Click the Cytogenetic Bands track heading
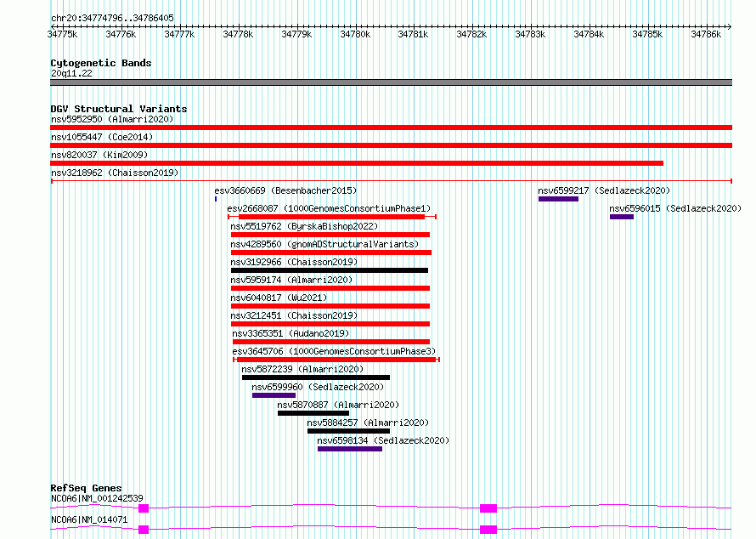Screen dimensions: 756x539 [x=101, y=63]
